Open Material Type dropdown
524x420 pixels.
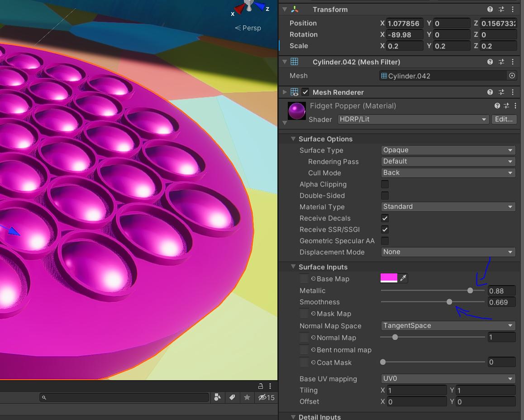[x=448, y=206]
